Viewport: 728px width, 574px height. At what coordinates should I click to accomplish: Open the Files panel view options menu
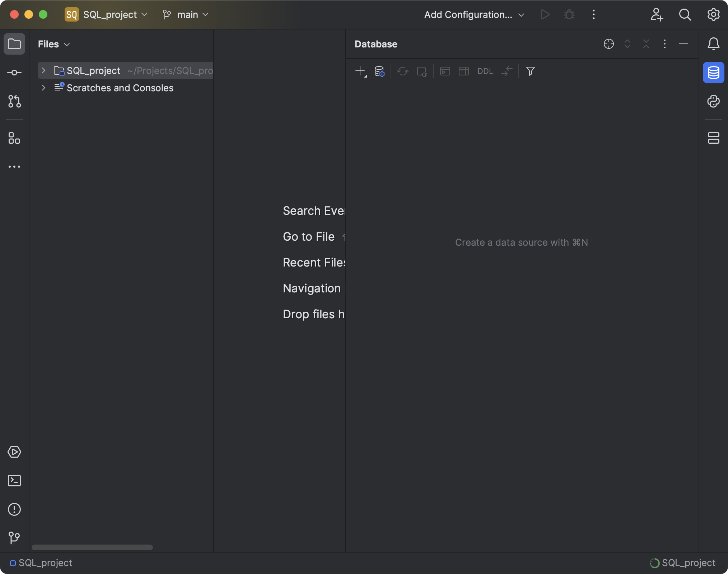[66, 44]
